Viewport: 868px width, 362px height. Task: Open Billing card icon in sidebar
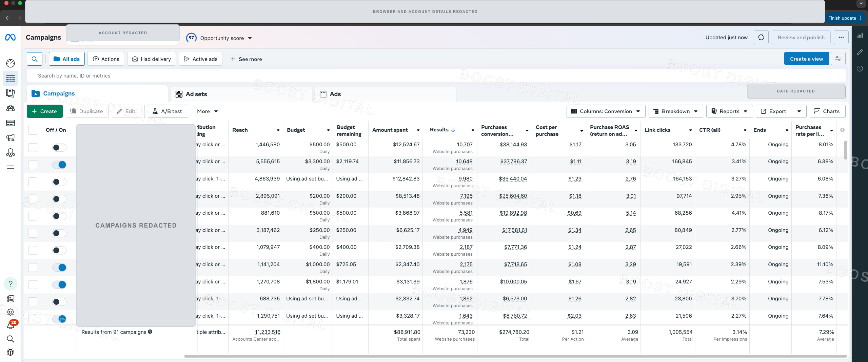[11, 123]
